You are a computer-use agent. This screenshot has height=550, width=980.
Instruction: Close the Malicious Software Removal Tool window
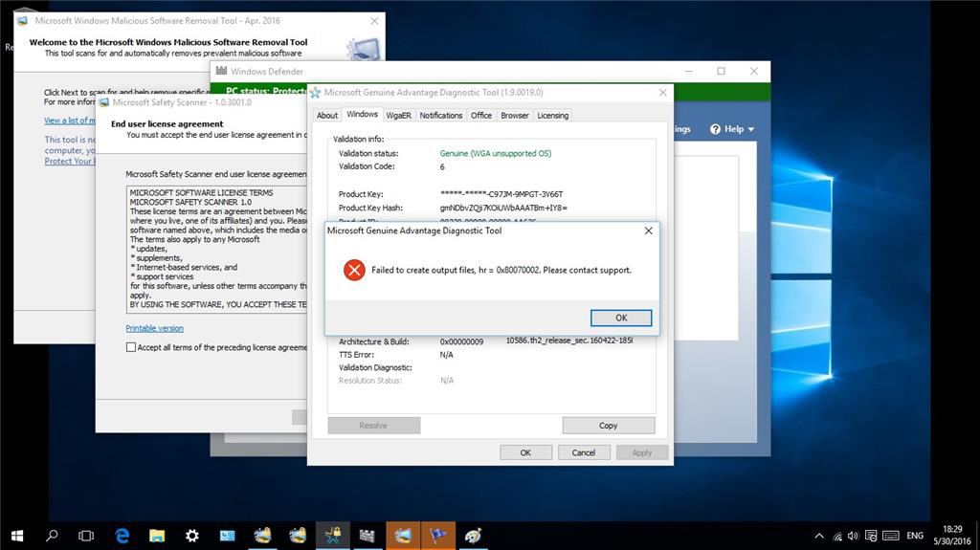pos(374,21)
